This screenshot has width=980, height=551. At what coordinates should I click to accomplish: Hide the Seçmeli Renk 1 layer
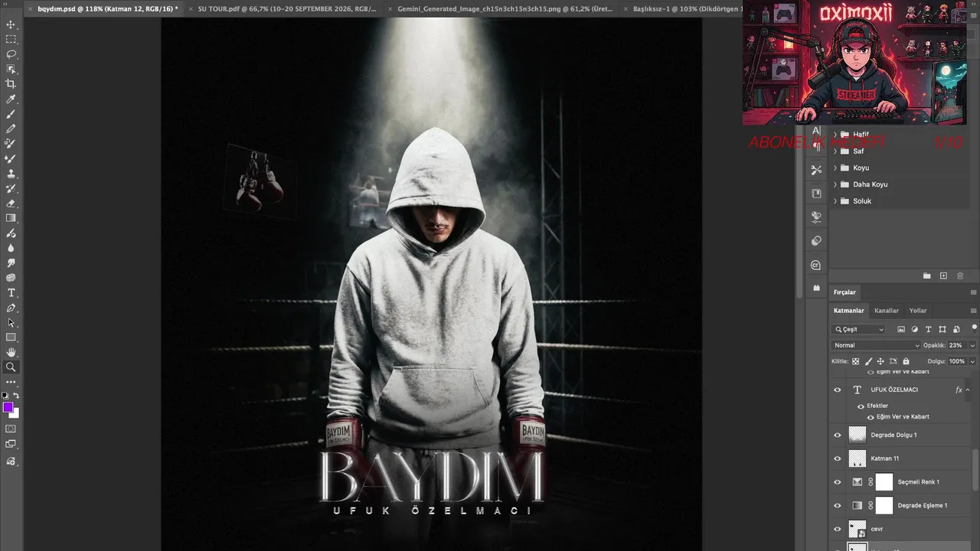[x=837, y=482]
